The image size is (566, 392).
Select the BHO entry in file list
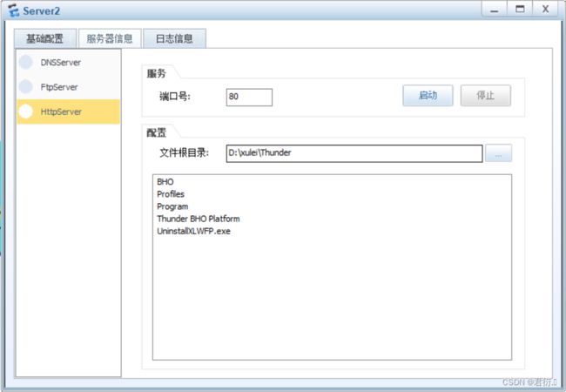(x=165, y=181)
